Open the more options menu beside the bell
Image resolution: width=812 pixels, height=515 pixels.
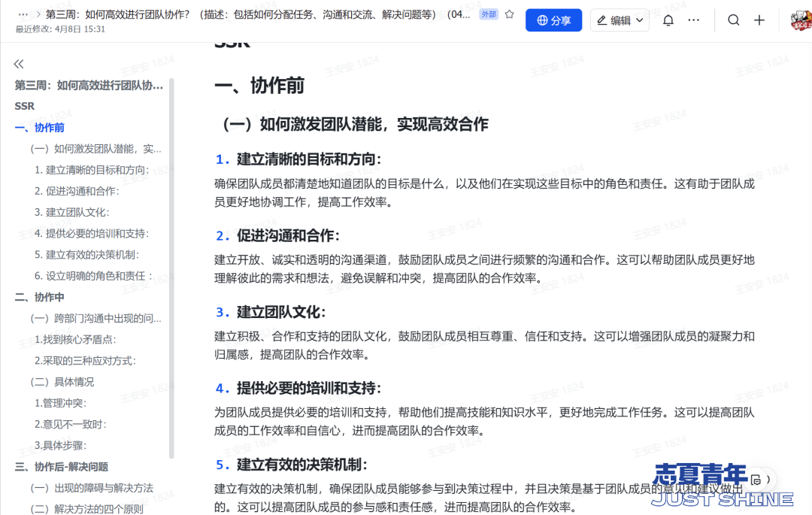(694, 20)
